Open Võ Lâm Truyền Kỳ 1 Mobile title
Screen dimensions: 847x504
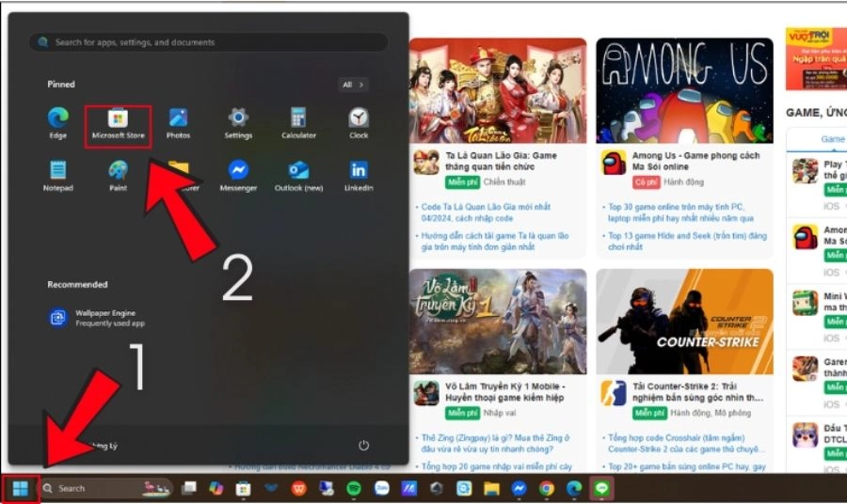(x=504, y=392)
